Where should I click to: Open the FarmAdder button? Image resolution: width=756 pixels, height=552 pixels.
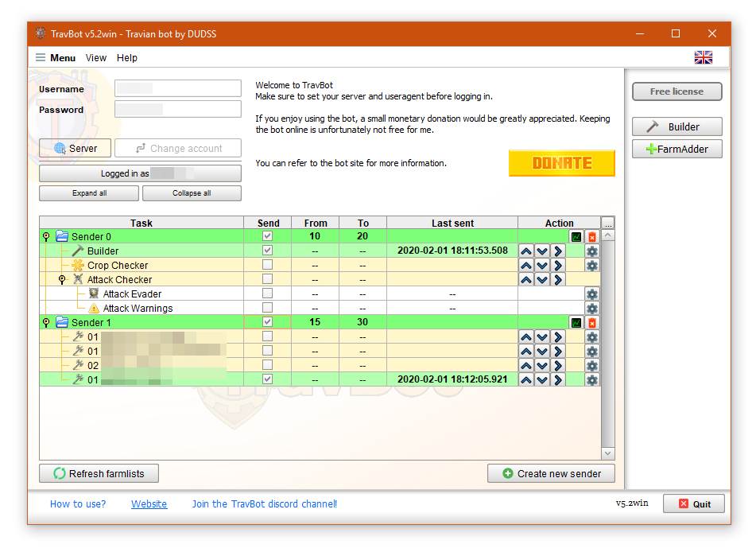click(x=677, y=149)
